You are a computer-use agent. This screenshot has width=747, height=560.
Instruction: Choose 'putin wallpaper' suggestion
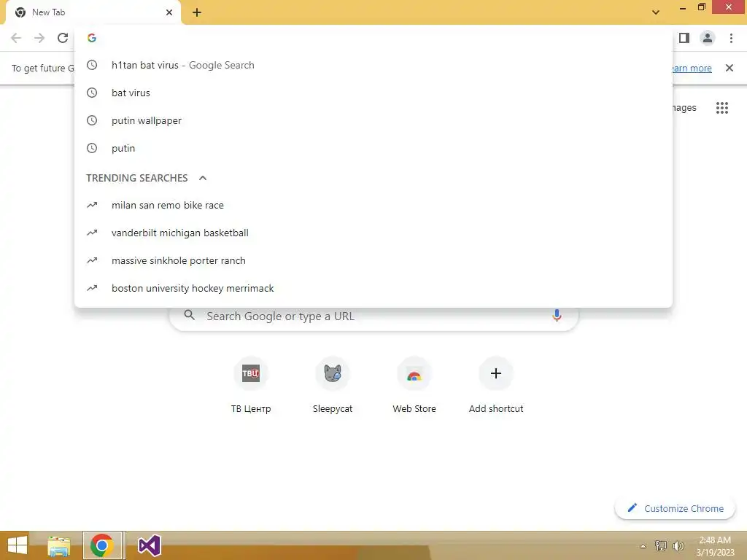(x=373, y=120)
